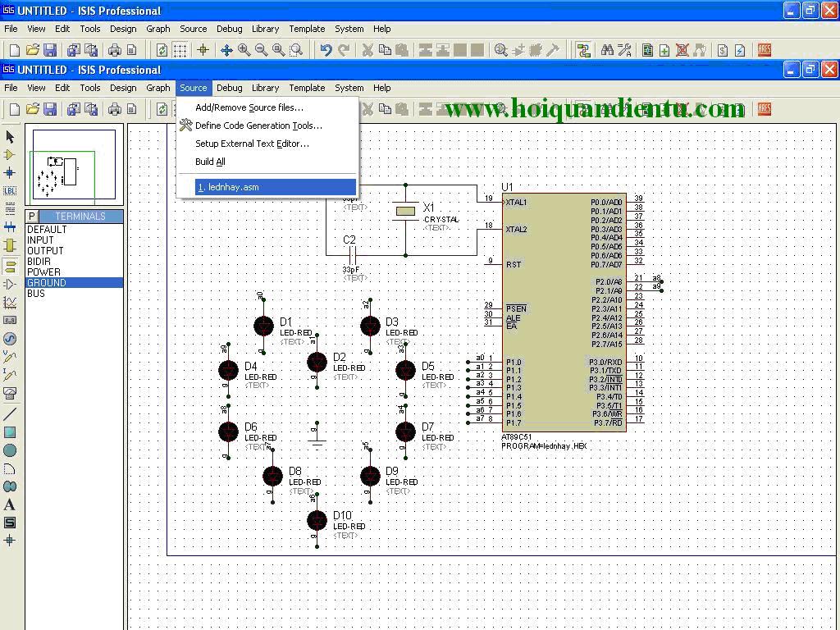
Task: Toggle false origin icon in back window toolbar
Action: pos(203,50)
